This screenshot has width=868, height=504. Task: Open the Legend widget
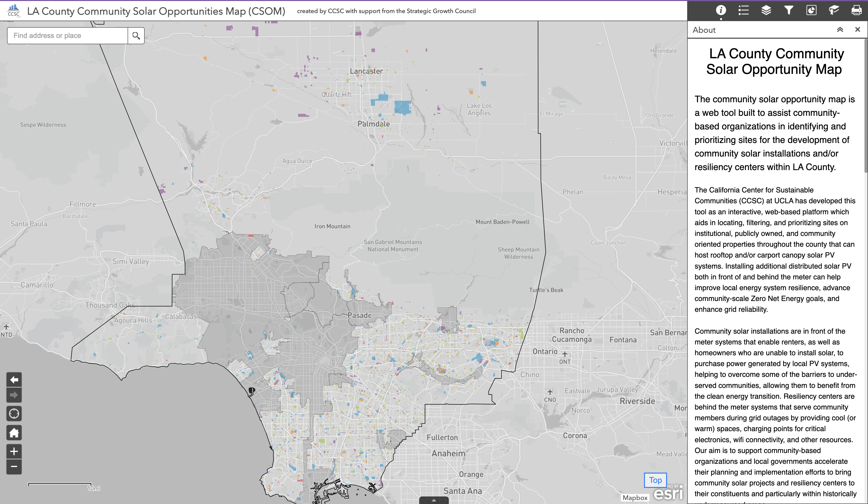[743, 10]
